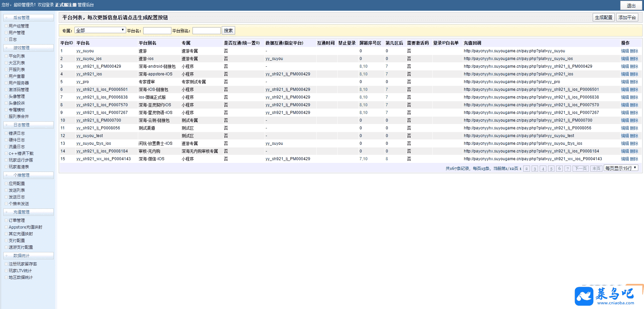The width and height of the screenshot is (644, 309).
Task: Focus the 平台名 text input
Action: 157,31
